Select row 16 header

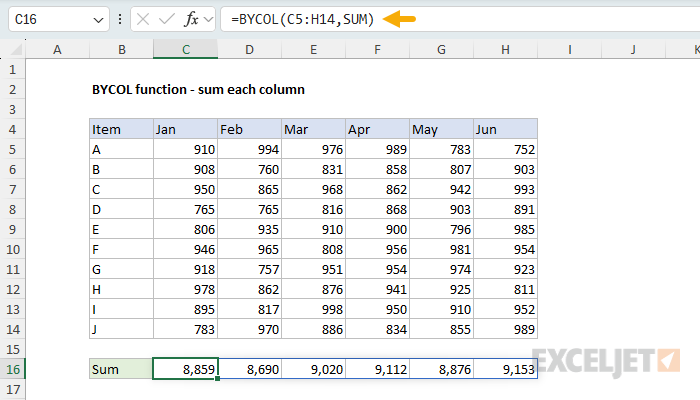[12, 369]
